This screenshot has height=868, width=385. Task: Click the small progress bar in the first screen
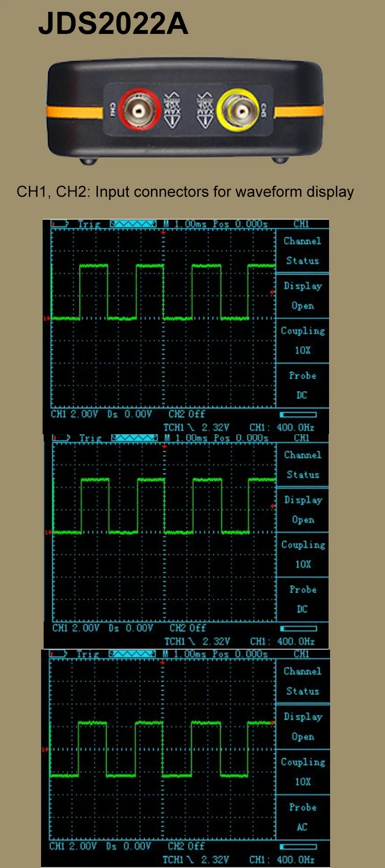[298, 414]
